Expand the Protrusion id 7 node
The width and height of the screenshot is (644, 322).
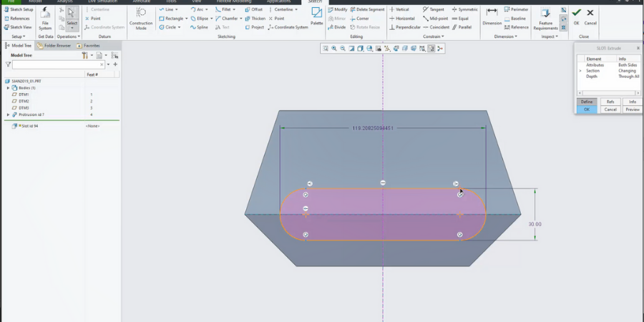pos(8,114)
